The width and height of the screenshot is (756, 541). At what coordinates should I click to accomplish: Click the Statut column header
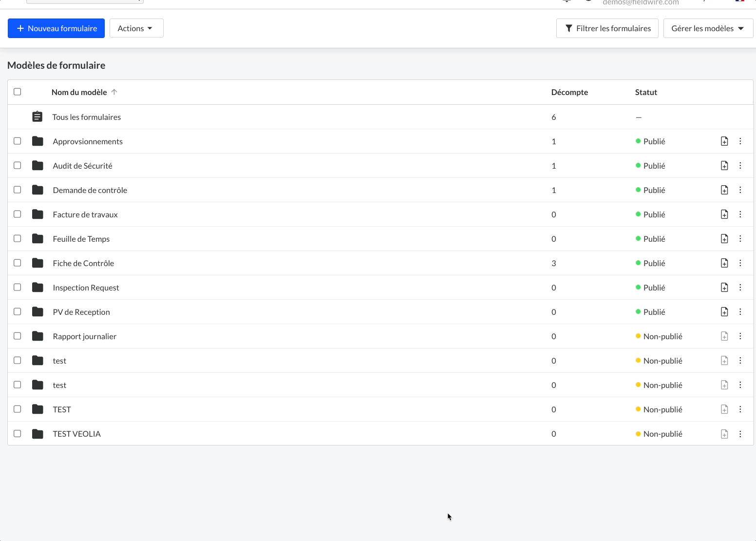tap(646, 92)
